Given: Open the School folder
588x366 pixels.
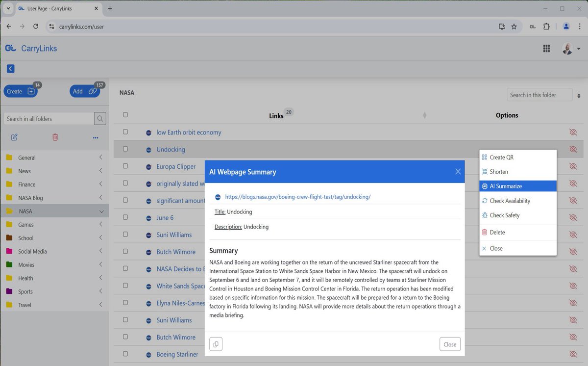Looking at the screenshot, I should (26, 238).
